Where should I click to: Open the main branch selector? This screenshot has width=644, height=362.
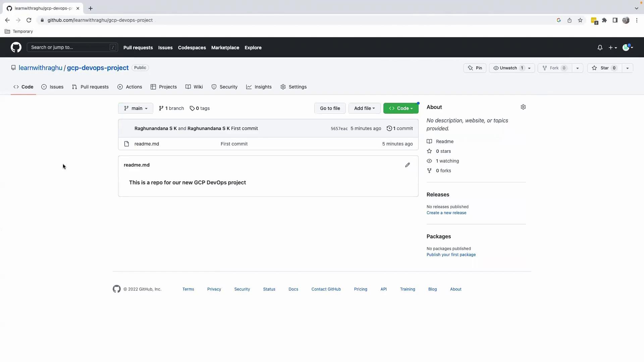point(136,108)
